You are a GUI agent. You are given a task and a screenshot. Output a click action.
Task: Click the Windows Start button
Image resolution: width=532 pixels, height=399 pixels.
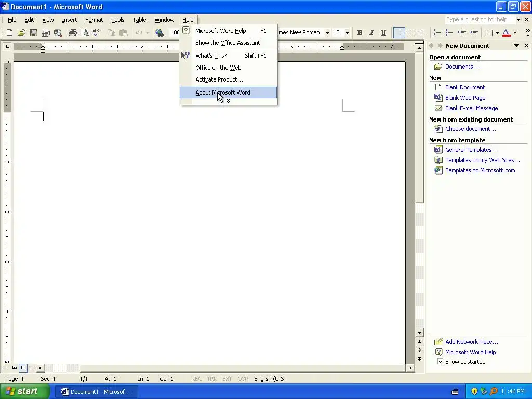(24, 392)
